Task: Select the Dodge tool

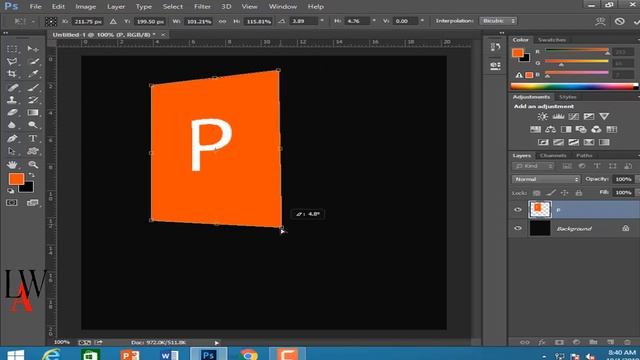Action: click(x=33, y=125)
